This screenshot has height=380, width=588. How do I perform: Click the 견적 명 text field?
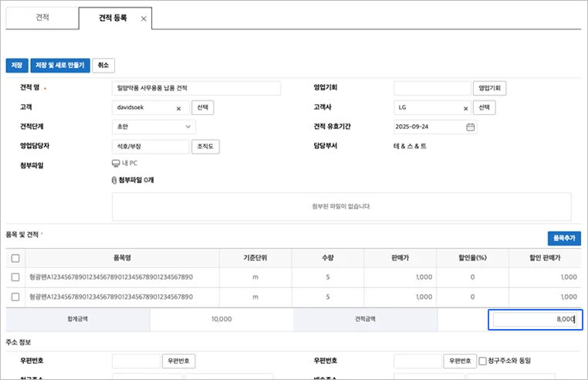[196, 88]
